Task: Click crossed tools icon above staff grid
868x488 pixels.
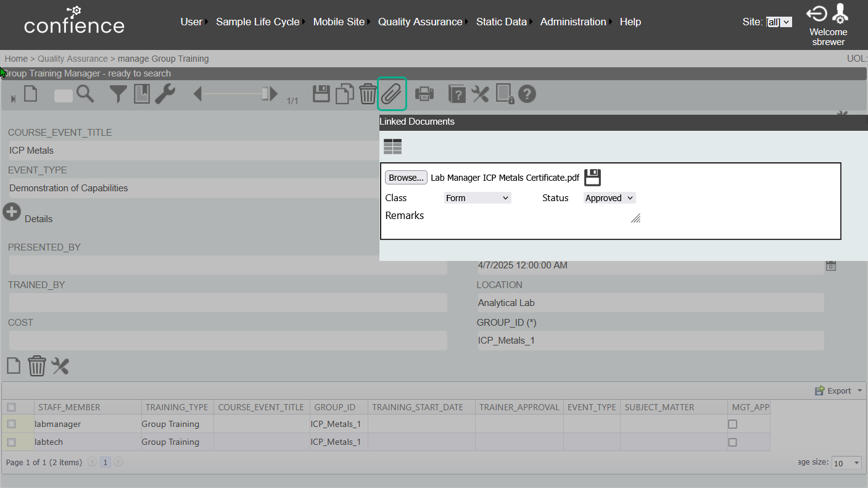Action: click(60, 366)
